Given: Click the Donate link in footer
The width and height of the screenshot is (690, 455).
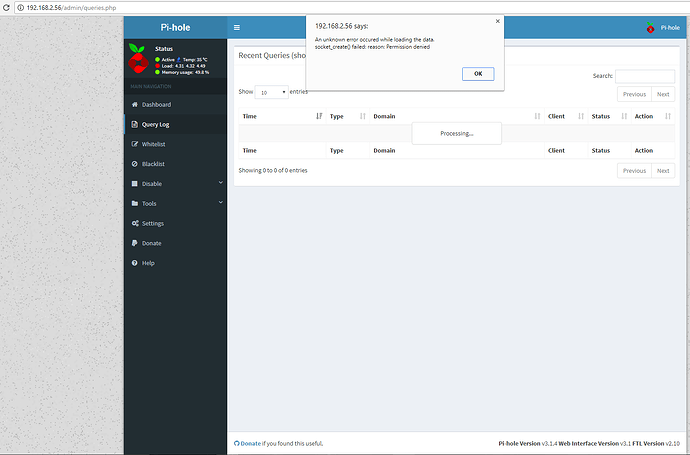Looking at the screenshot, I should click(x=250, y=443).
